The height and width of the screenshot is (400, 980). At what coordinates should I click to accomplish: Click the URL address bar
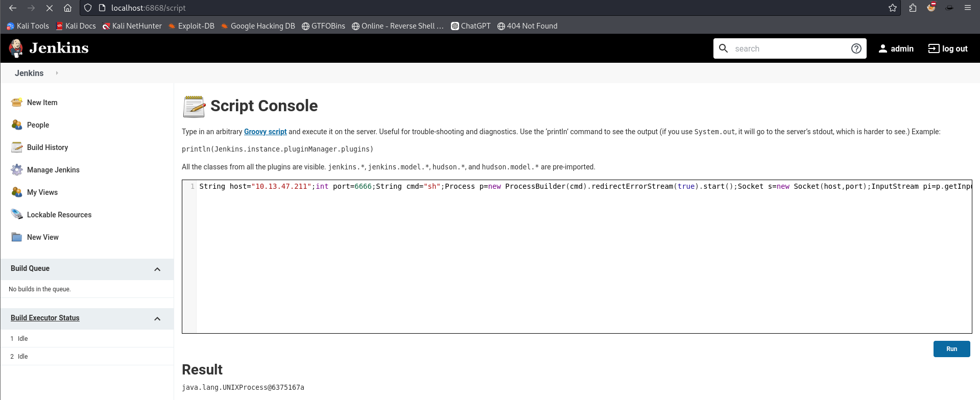pyautogui.click(x=490, y=8)
